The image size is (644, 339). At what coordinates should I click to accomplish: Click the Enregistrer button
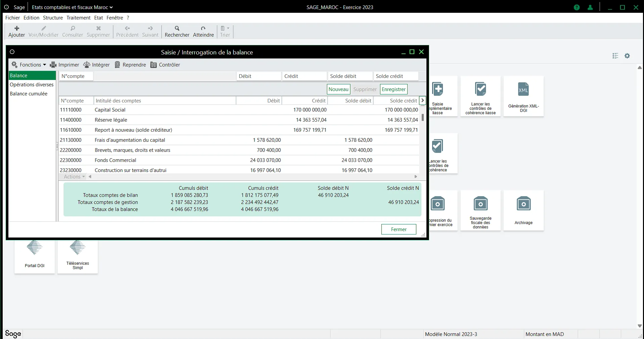pos(394,89)
